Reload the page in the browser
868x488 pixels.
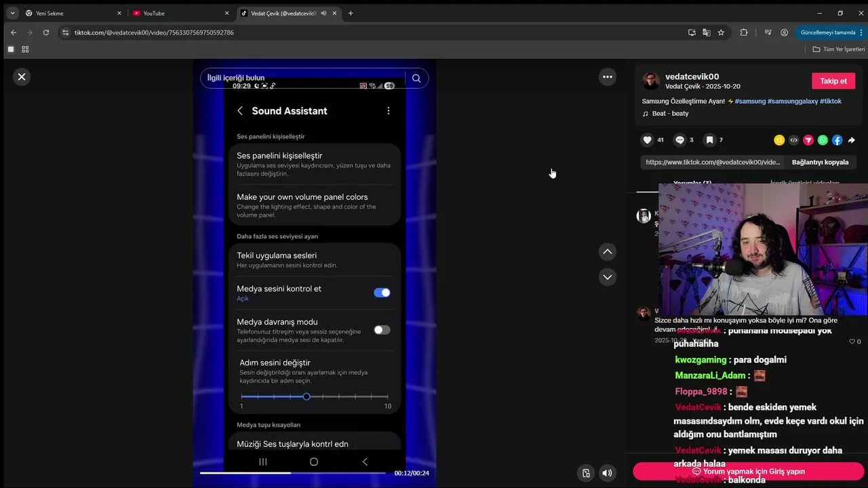click(x=46, y=33)
